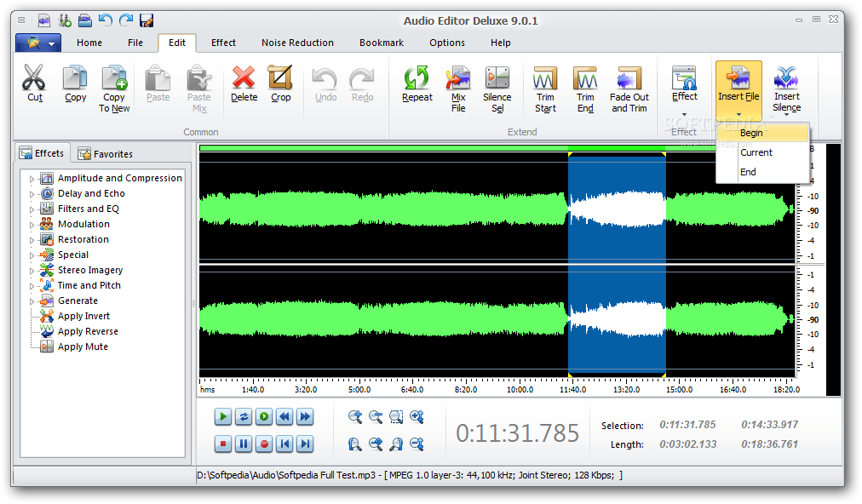Click the Repeat green arrows icon

pyautogui.click(x=417, y=77)
